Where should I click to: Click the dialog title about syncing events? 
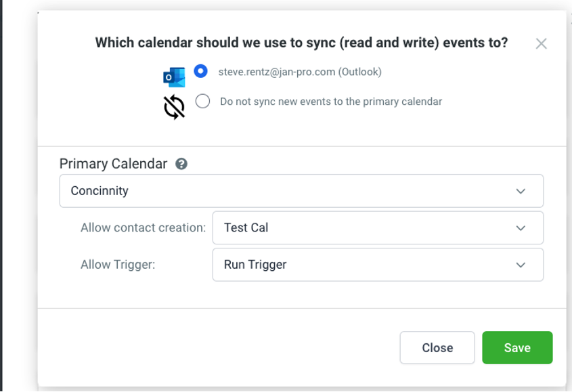tap(301, 43)
